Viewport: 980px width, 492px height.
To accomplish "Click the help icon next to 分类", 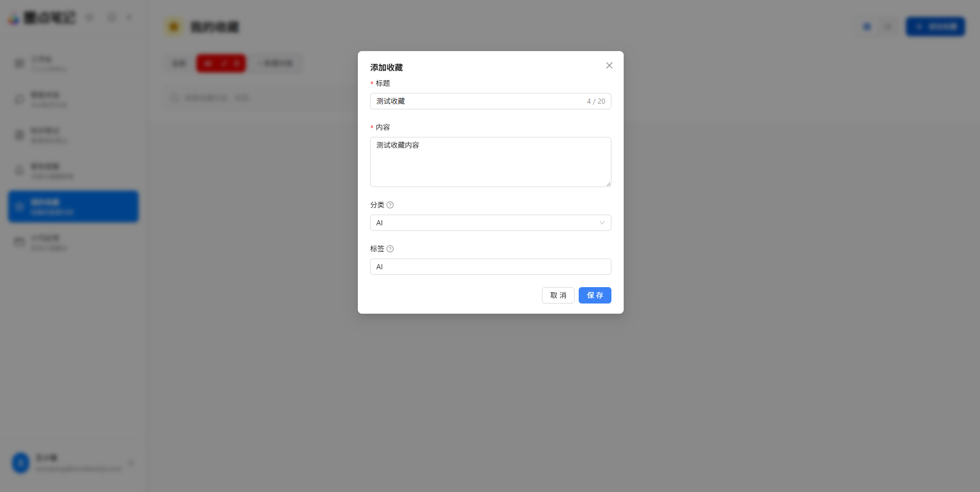I will click(390, 205).
